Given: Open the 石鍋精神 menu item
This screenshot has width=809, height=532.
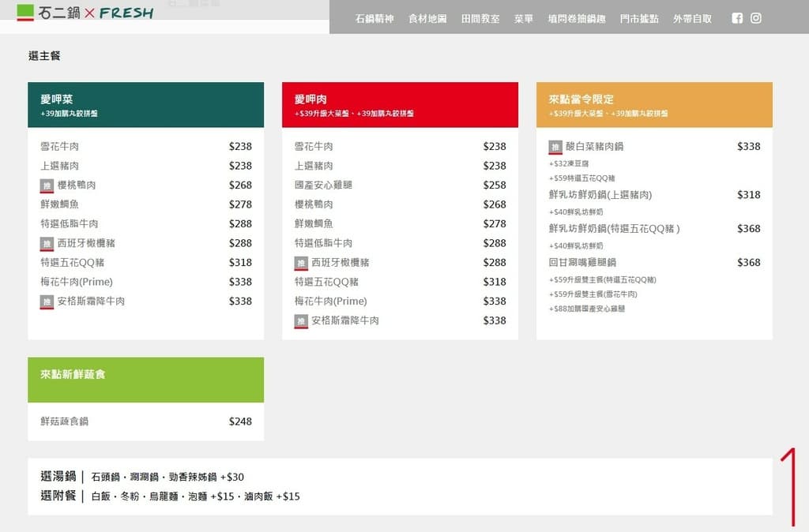Looking at the screenshot, I should pyautogui.click(x=374, y=19).
